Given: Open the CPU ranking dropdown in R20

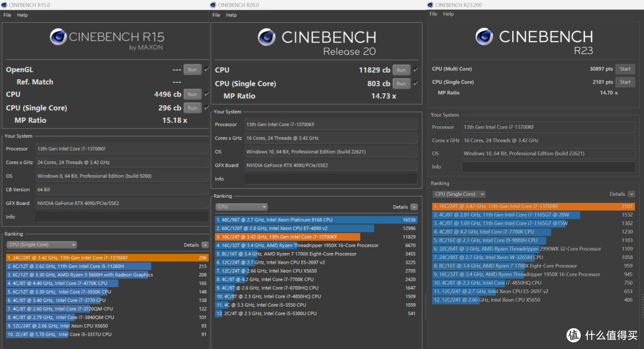Looking at the screenshot, I should tap(241, 207).
